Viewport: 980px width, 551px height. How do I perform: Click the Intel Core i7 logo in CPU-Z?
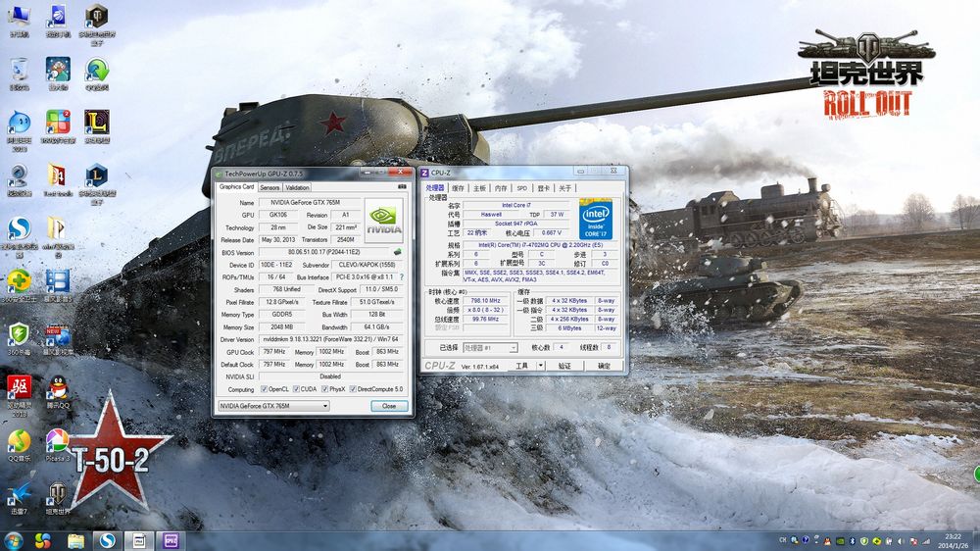coord(596,220)
